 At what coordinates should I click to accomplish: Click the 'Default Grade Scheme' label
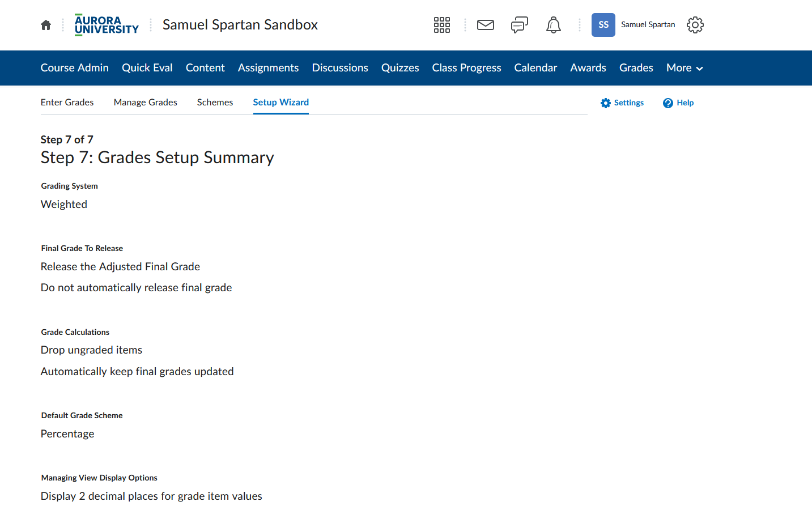point(82,416)
